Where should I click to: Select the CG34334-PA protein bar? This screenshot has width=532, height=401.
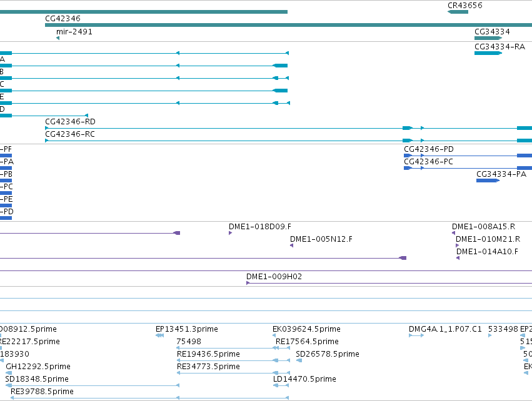tap(488, 181)
